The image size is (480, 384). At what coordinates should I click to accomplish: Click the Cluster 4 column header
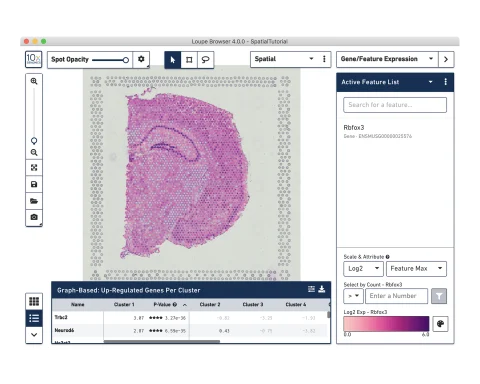pyautogui.click(x=296, y=305)
